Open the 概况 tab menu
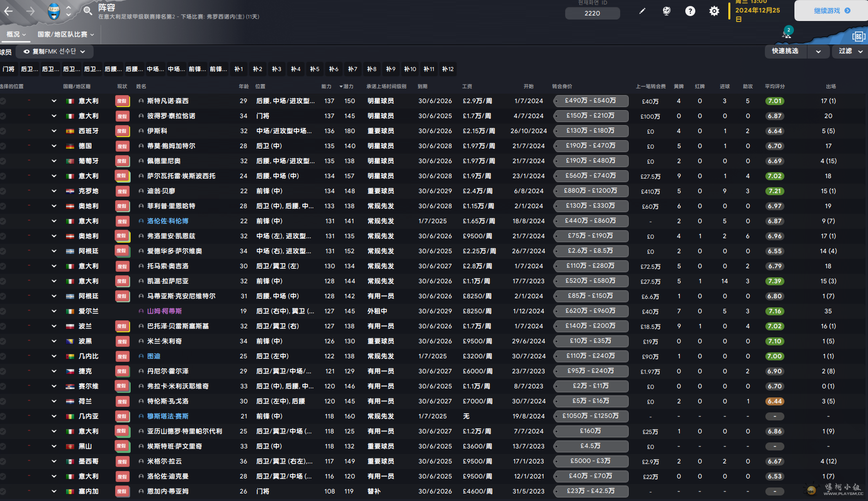 (x=16, y=35)
